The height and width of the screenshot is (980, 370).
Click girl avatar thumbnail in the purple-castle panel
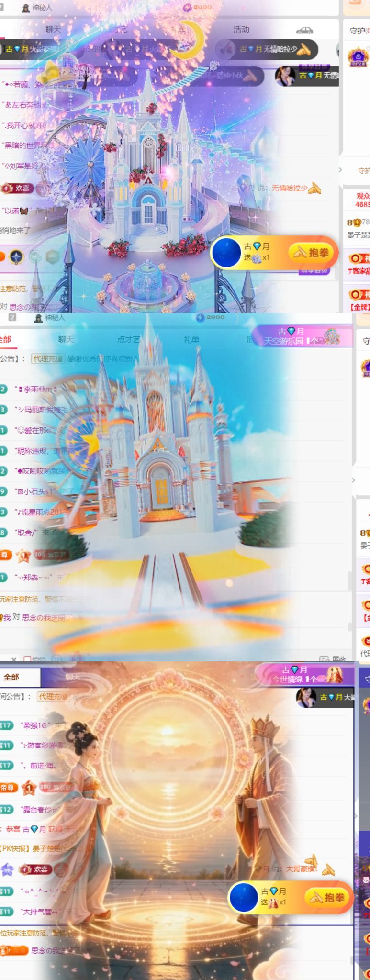284,76
